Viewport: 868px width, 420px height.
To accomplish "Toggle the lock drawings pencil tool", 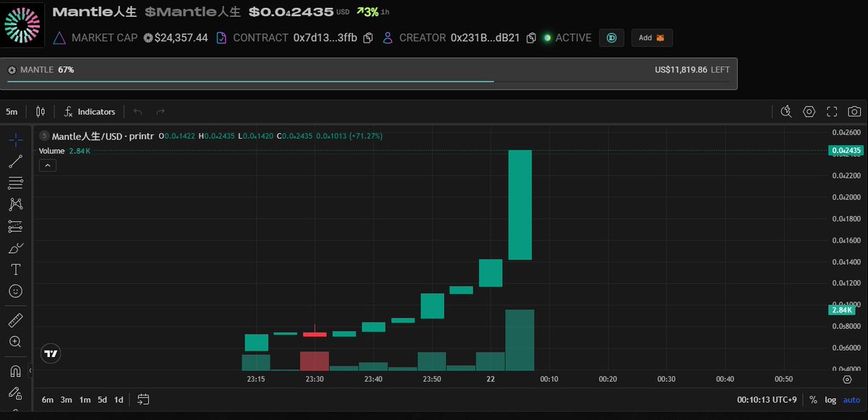I will [15, 393].
